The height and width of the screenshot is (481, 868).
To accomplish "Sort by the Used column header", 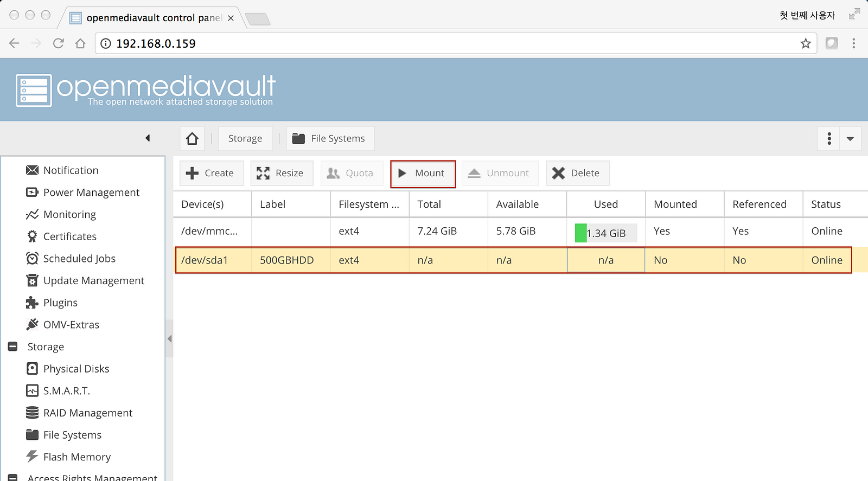I will (x=606, y=204).
